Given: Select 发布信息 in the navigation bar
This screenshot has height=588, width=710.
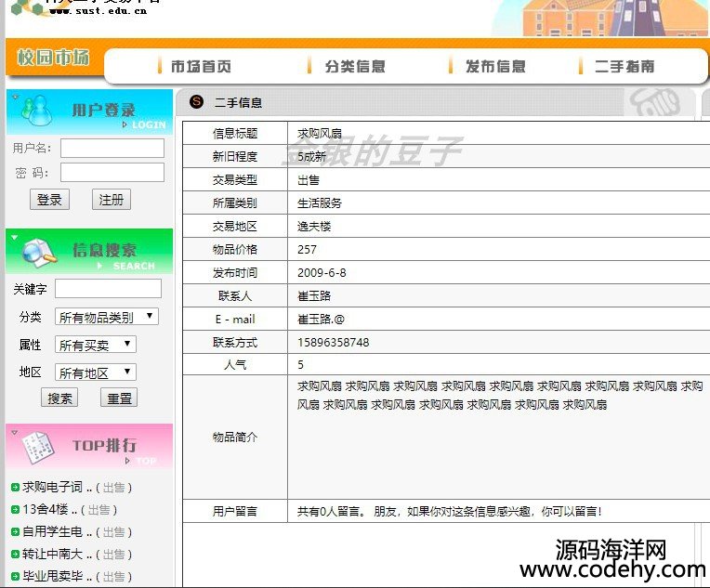Looking at the screenshot, I should tap(494, 66).
